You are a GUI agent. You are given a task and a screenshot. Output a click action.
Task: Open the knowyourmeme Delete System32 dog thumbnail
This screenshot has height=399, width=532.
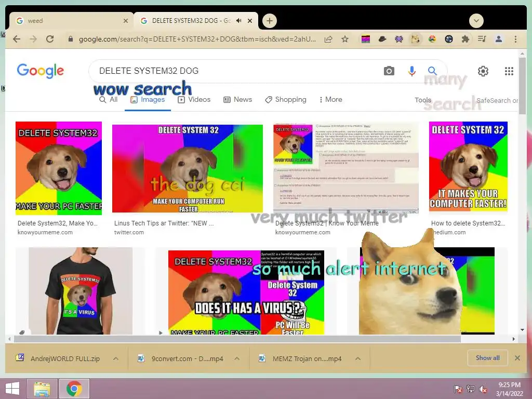[59, 168]
